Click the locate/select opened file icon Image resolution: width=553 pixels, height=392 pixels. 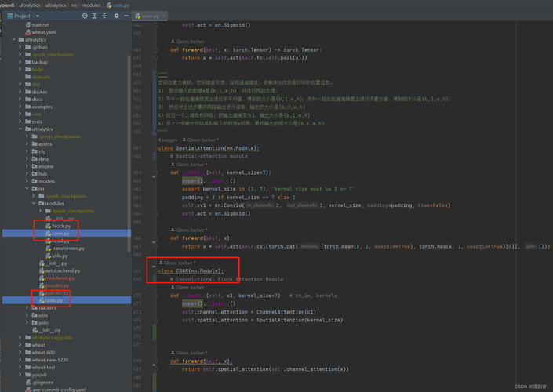(x=85, y=16)
